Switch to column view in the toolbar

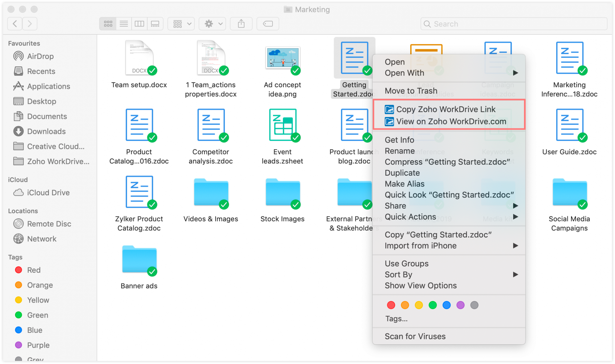139,24
